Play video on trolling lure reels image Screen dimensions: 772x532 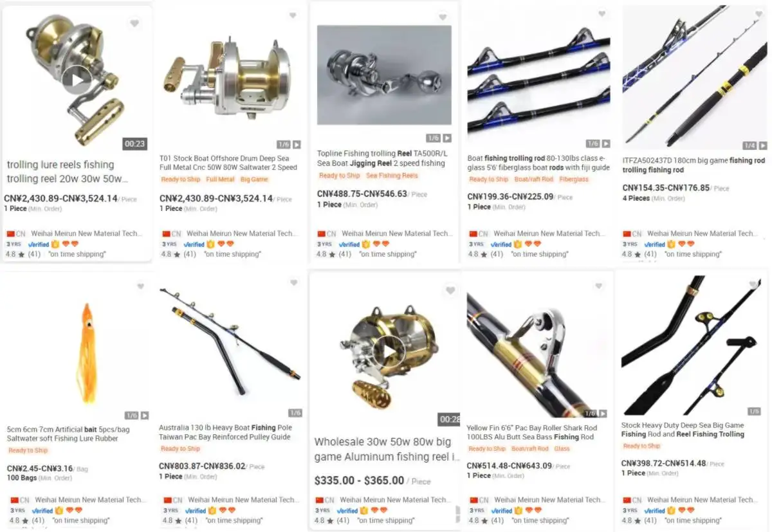(77, 80)
